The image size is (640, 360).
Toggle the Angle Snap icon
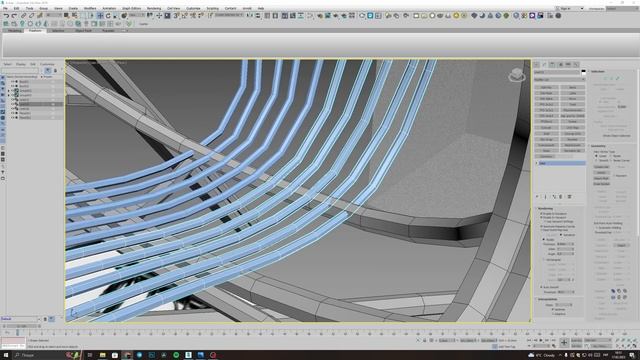pos(184,16)
